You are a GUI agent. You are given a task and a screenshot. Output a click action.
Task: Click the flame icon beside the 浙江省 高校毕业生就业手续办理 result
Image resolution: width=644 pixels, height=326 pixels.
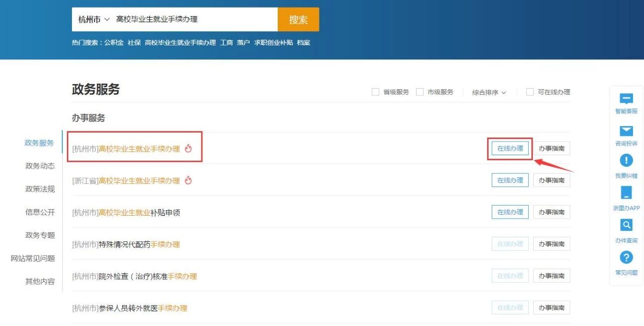tap(189, 180)
